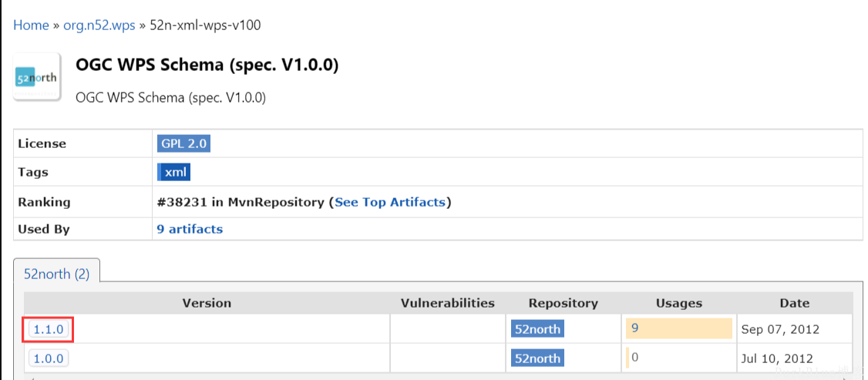868x380 pixels.
Task: Click the Date column header
Action: 795,303
